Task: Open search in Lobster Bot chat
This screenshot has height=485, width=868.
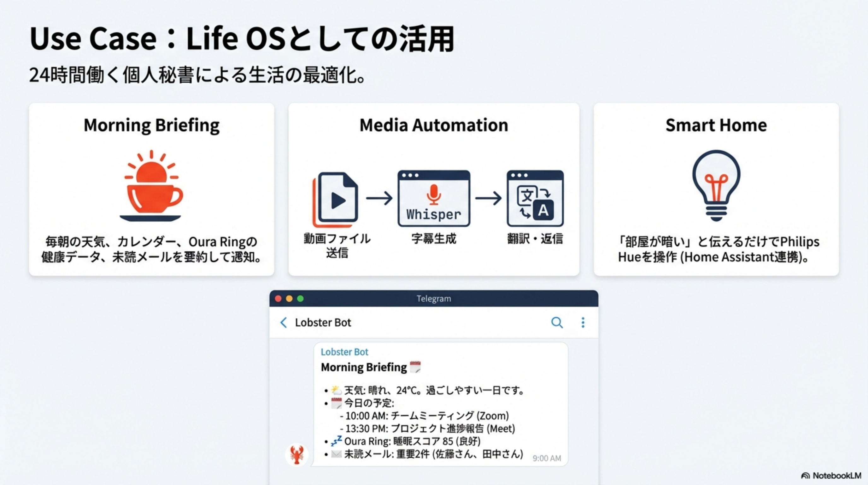Action: click(557, 322)
